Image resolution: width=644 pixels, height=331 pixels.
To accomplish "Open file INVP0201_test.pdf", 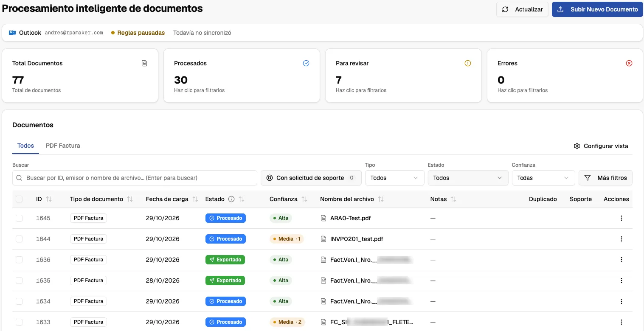I will 357,239.
